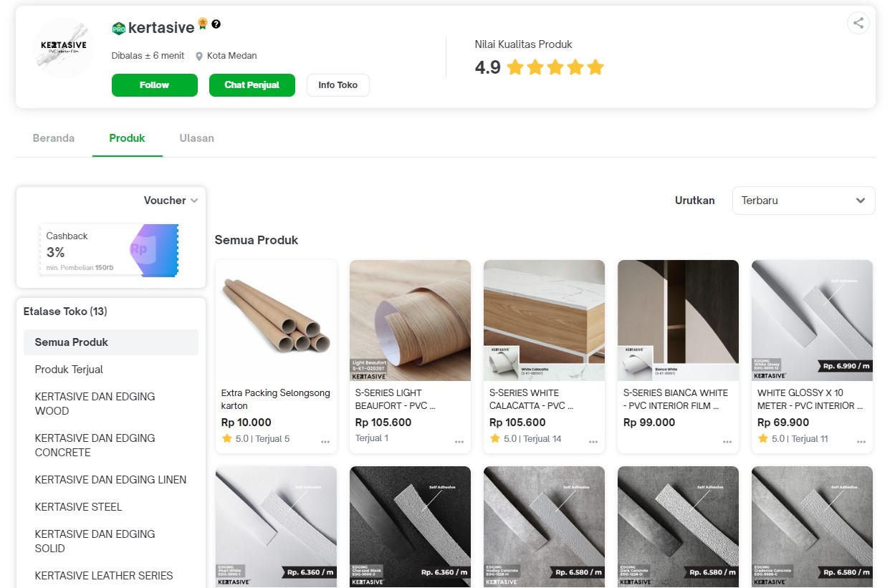Select KERTASIVE DAN EDGING LINEN category
895x588 pixels.
tap(110, 480)
